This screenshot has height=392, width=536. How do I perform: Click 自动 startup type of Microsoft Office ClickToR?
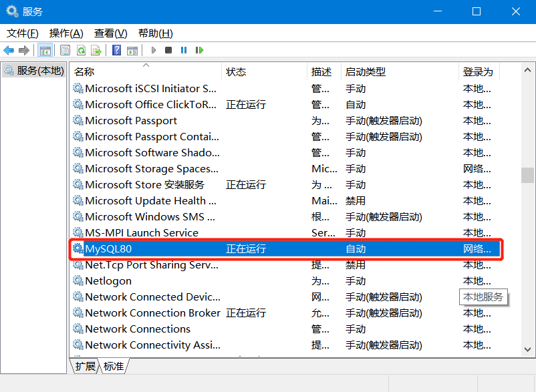(356, 104)
